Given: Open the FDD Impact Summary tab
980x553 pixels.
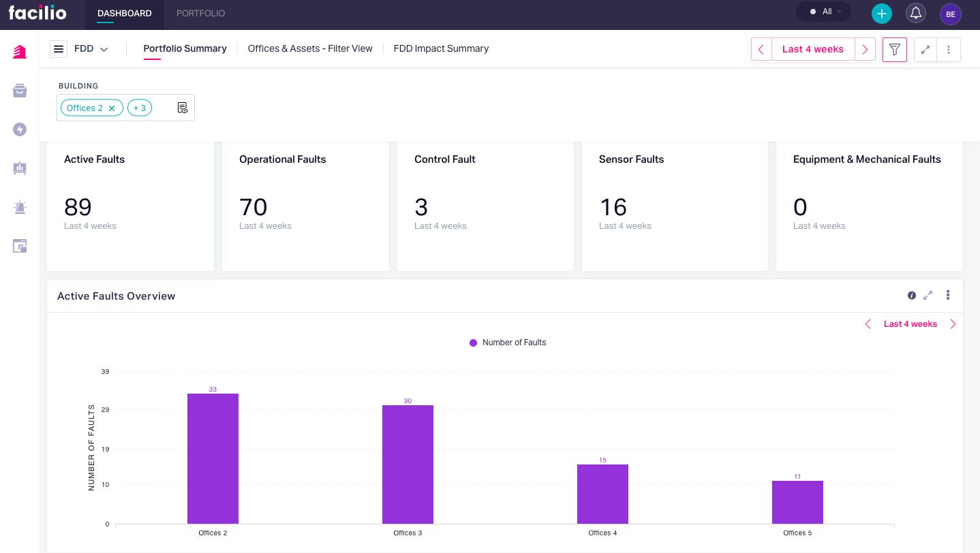Looking at the screenshot, I should point(441,48).
